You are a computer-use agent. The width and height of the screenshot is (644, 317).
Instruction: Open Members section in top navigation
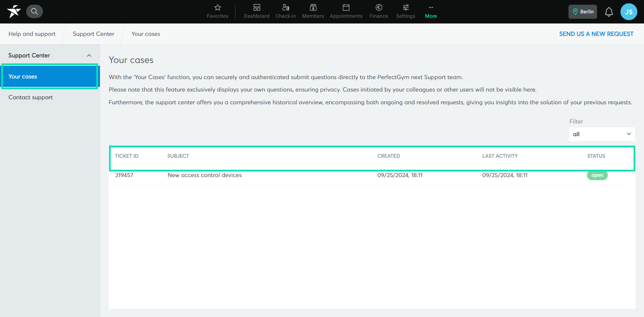[313, 11]
